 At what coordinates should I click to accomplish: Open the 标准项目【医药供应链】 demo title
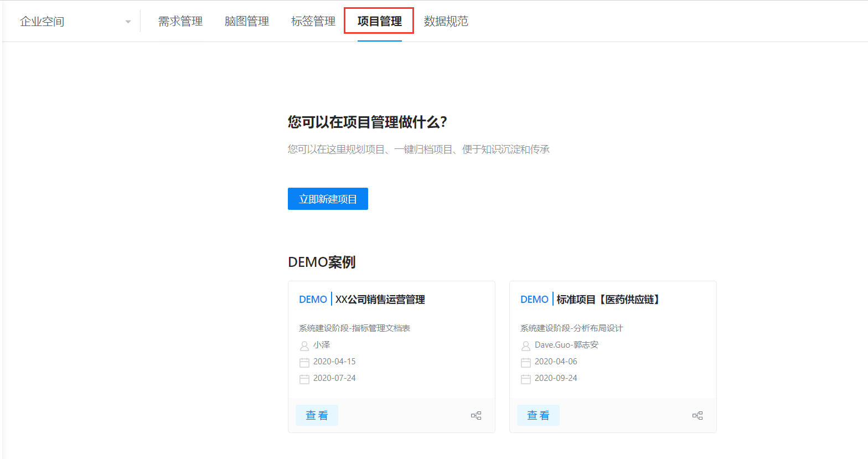pos(609,300)
